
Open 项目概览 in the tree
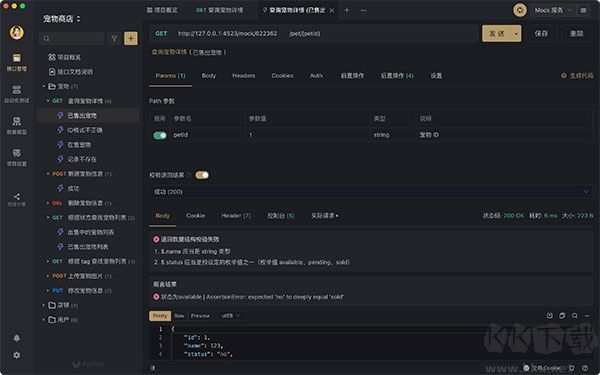coord(65,57)
